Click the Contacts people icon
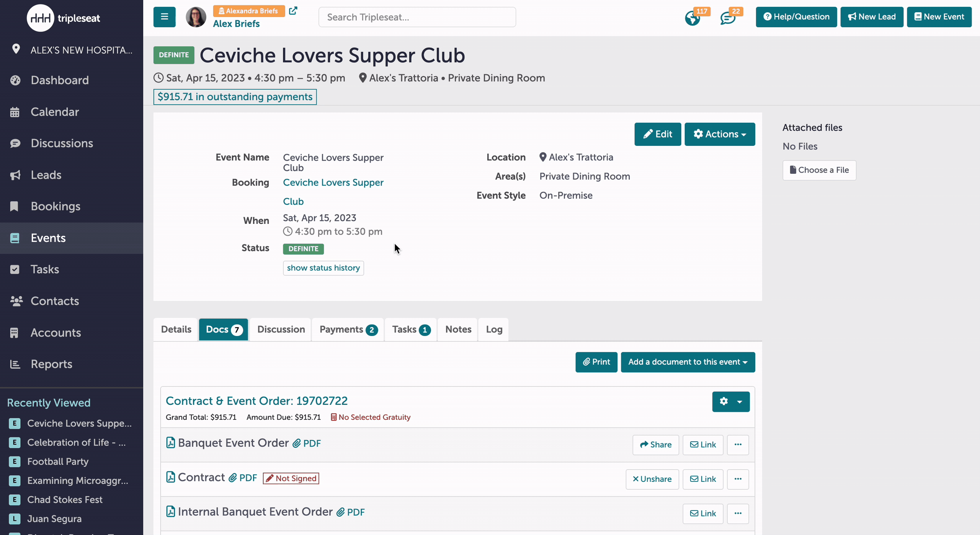980x535 pixels. click(x=16, y=301)
